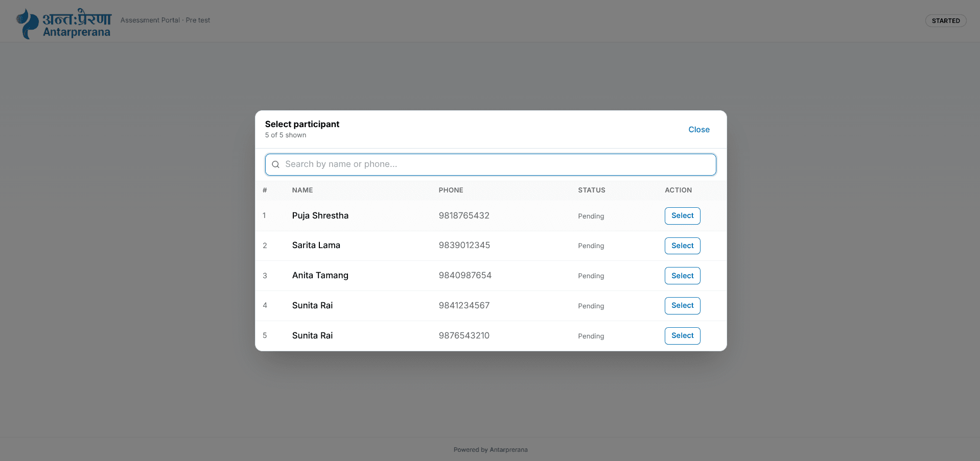
Task: Click phone number 9839012345
Action: pos(464,245)
